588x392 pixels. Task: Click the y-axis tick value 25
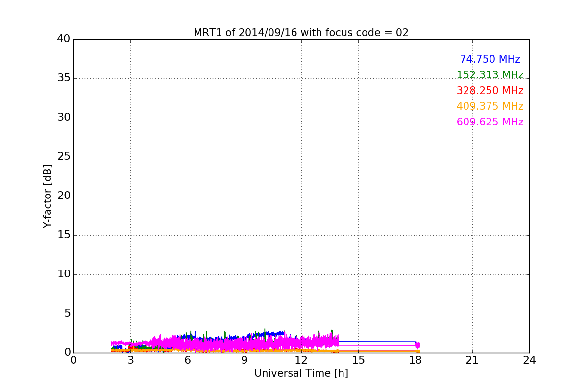tap(64, 157)
